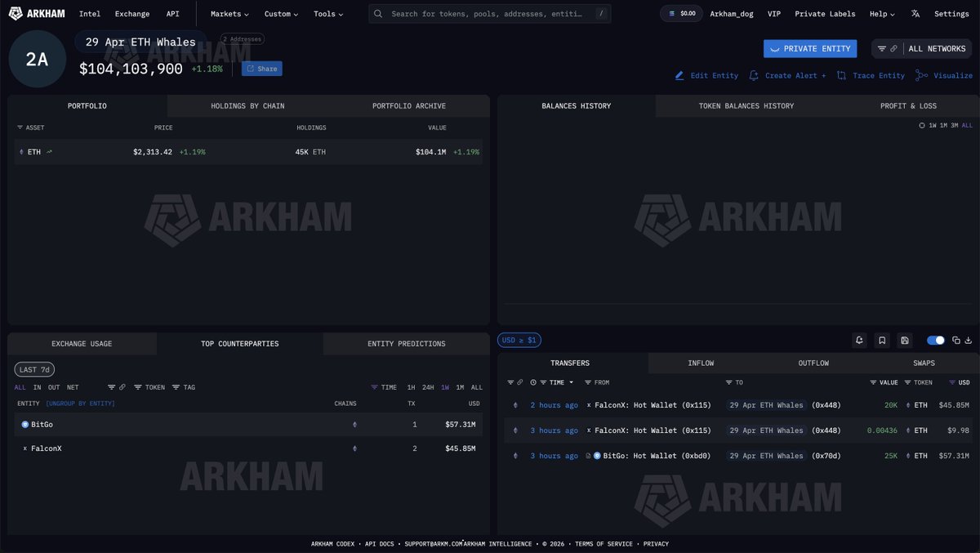The image size is (980, 553).
Task: Open the language translate icon
Action: (x=915, y=14)
